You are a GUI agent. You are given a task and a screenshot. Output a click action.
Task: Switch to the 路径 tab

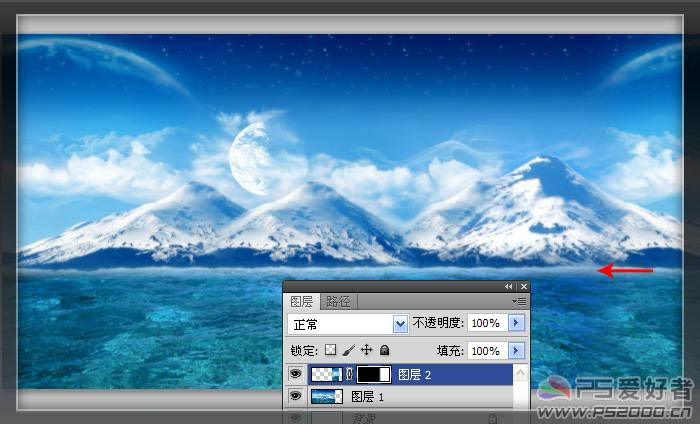tap(339, 301)
